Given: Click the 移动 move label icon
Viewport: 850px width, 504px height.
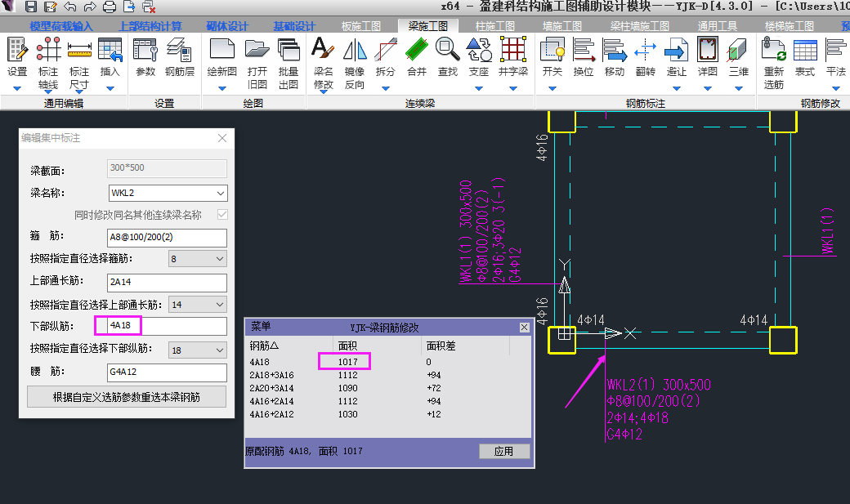Looking at the screenshot, I should (615, 50).
